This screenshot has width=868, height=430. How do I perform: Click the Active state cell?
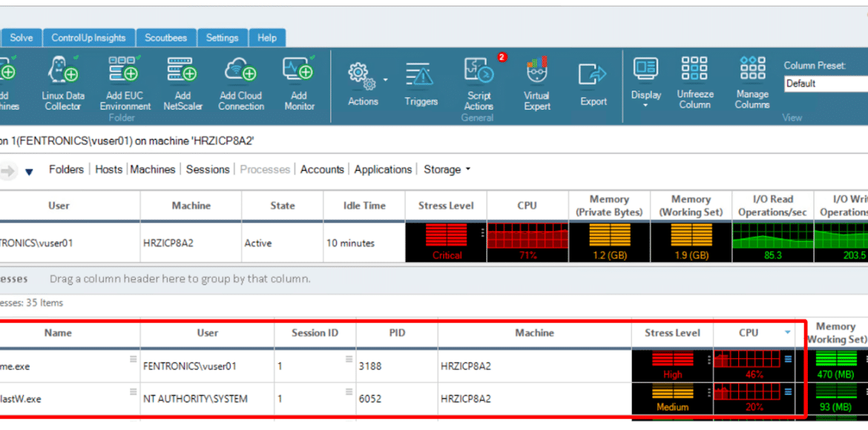pos(283,243)
